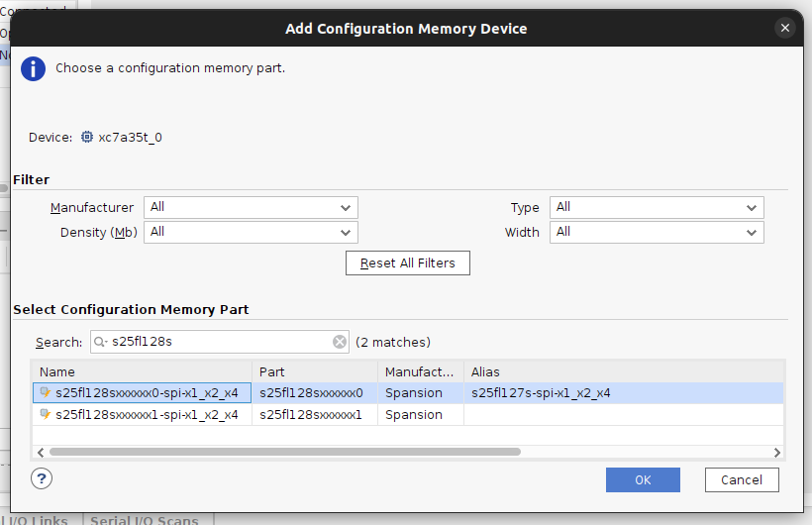Screen dimensions: 812x525
Task: Click the xc7a35t_0 device chip icon
Action: coord(87,138)
